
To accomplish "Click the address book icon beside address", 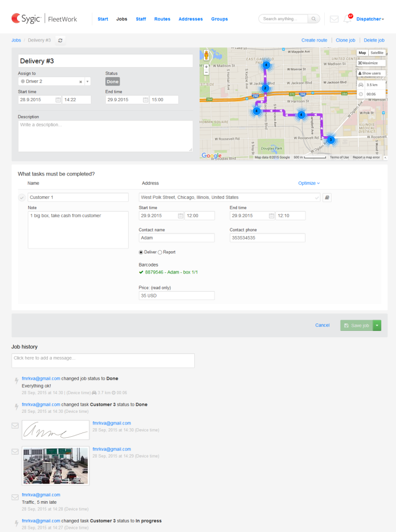I will point(327,197).
